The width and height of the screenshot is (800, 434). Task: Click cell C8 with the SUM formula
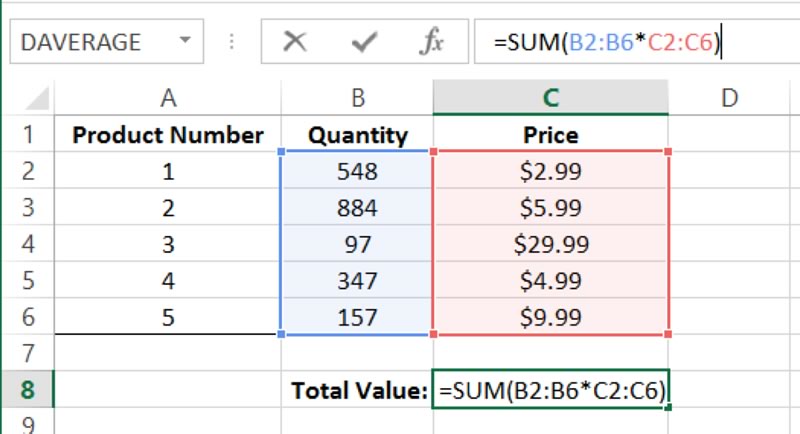click(550, 390)
